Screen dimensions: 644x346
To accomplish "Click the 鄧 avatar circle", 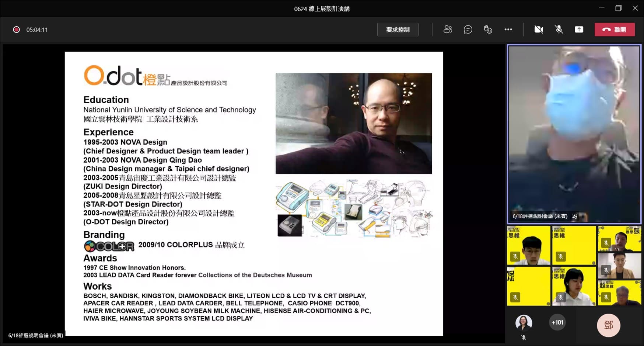I will pyautogui.click(x=608, y=325).
